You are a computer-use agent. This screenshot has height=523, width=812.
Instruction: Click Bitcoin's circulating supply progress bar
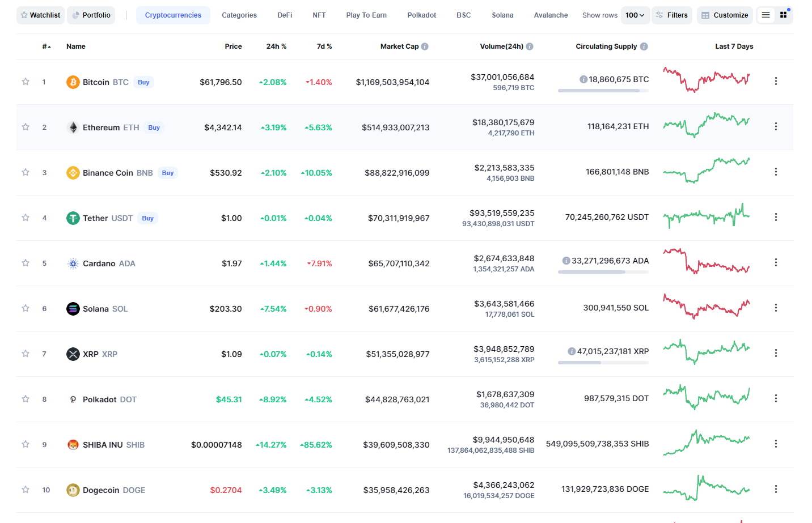(603, 91)
